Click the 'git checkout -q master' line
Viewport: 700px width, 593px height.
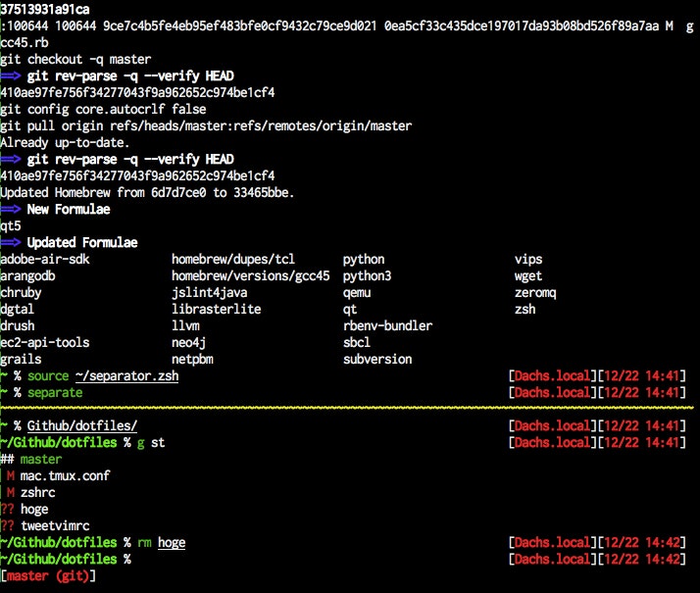(75, 60)
